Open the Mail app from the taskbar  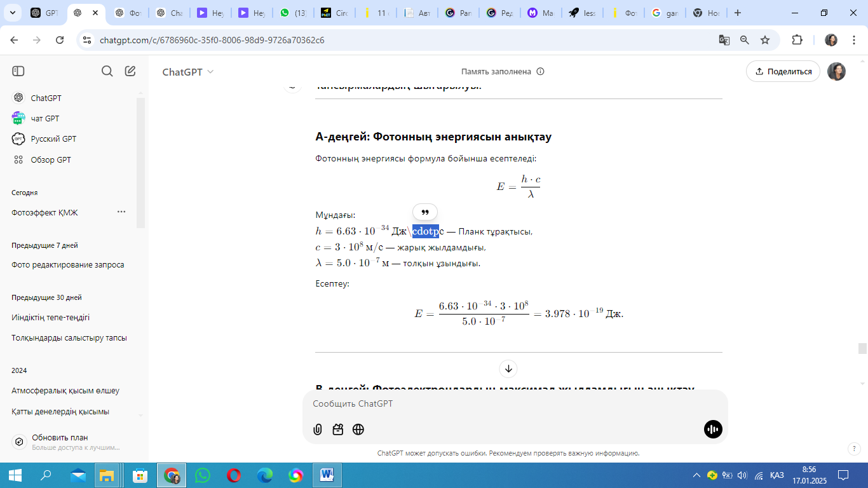click(x=78, y=475)
